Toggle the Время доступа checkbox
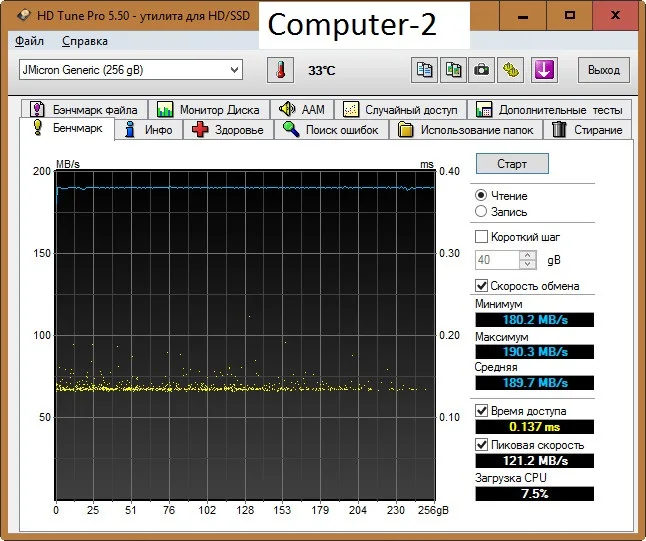Viewport: 646px width, 541px height. (x=482, y=411)
